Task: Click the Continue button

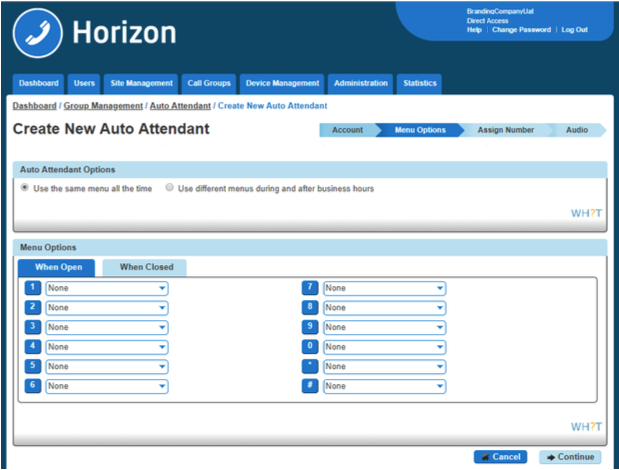Action: point(570,457)
